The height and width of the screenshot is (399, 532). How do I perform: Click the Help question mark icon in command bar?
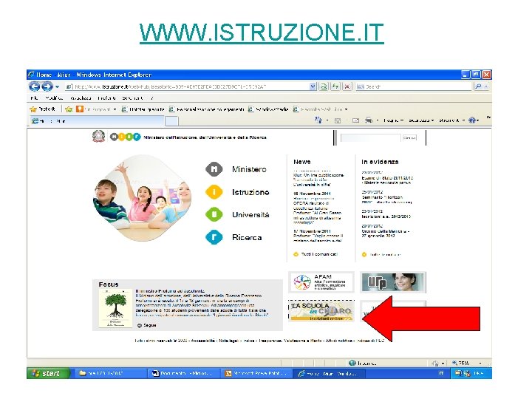click(x=474, y=120)
